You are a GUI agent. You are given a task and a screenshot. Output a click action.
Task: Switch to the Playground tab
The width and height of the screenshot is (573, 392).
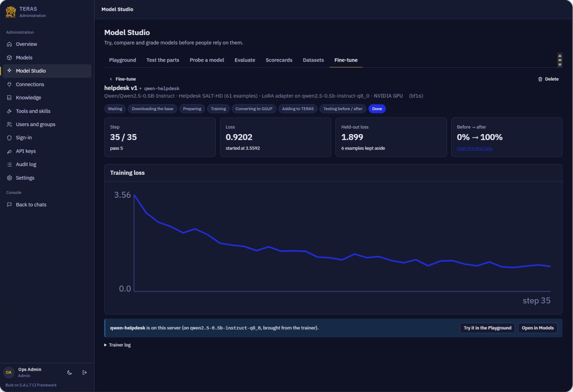pyautogui.click(x=122, y=60)
